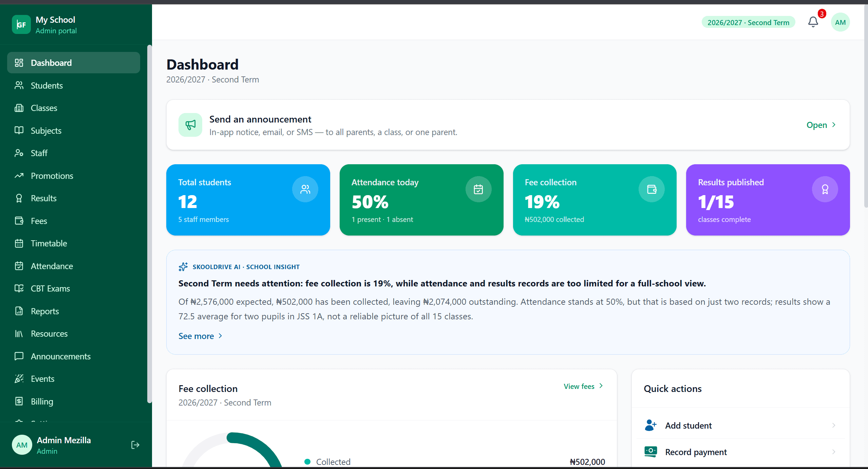Click the Dashboard grid icon in sidebar
This screenshot has height=469, width=868.
pyautogui.click(x=19, y=63)
